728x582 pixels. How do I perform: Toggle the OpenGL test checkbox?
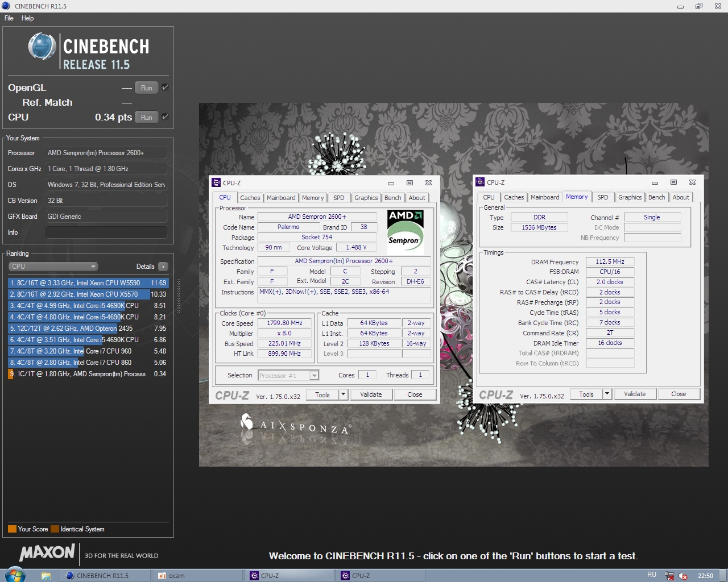165,87
